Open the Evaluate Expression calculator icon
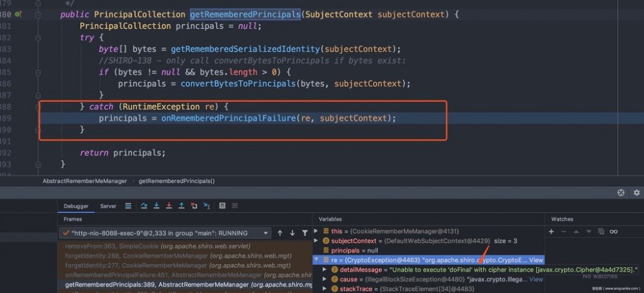 coord(222,206)
